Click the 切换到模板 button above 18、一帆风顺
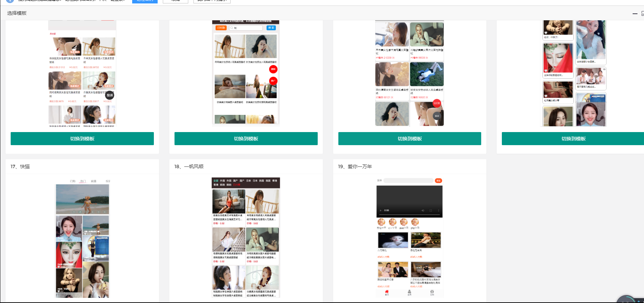This screenshot has height=303, width=644. (246, 139)
